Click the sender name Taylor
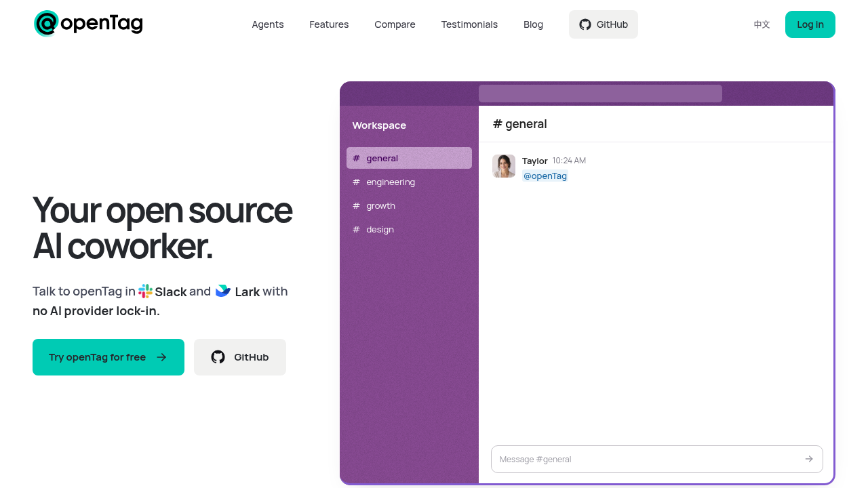 [x=534, y=161]
